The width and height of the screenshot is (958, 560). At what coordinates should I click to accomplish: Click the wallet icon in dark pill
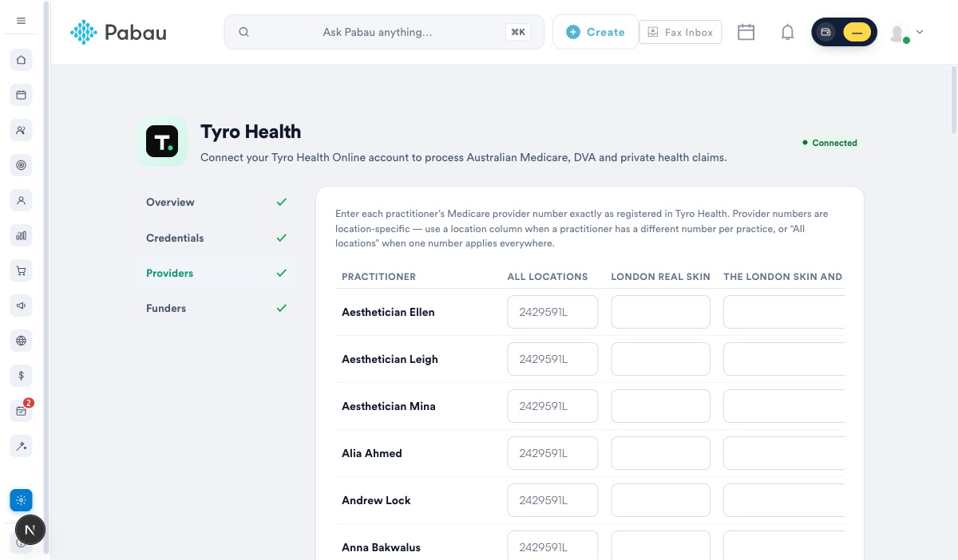pyautogui.click(x=826, y=32)
